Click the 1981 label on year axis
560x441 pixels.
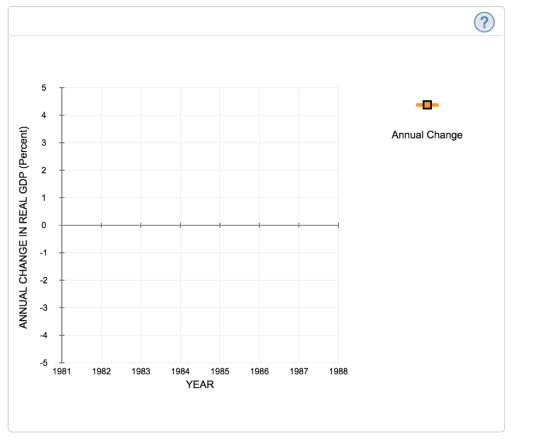tap(62, 371)
